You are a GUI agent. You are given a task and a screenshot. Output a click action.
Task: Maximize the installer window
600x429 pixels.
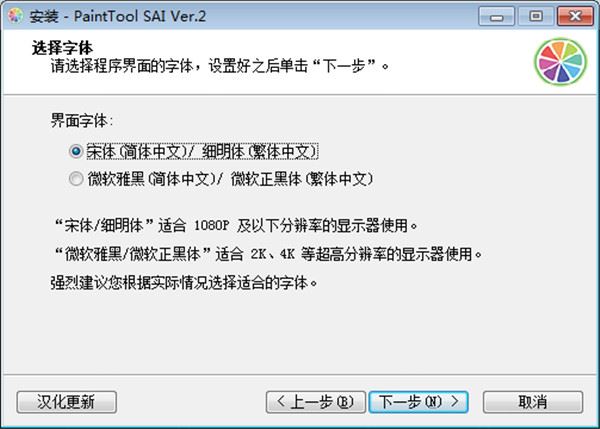pos(536,16)
